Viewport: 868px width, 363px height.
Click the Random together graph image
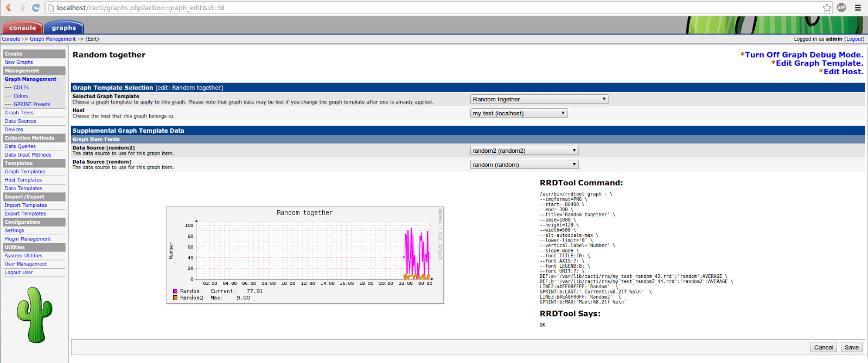click(305, 255)
